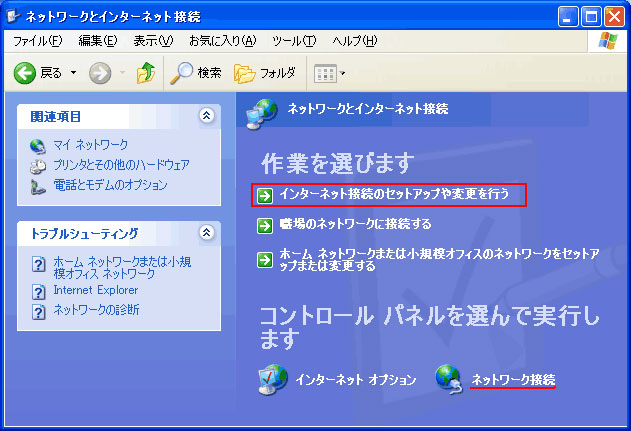Collapse the 関連項目 panel
This screenshot has height=431, width=631.
[206, 116]
